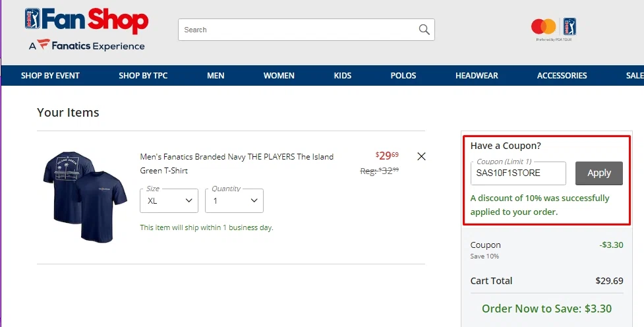Click the search magnifying glass icon
The width and height of the screenshot is (644, 327).
pos(424,30)
